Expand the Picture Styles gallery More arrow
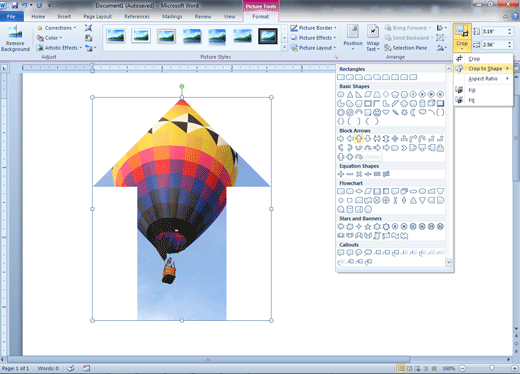 coord(284,48)
